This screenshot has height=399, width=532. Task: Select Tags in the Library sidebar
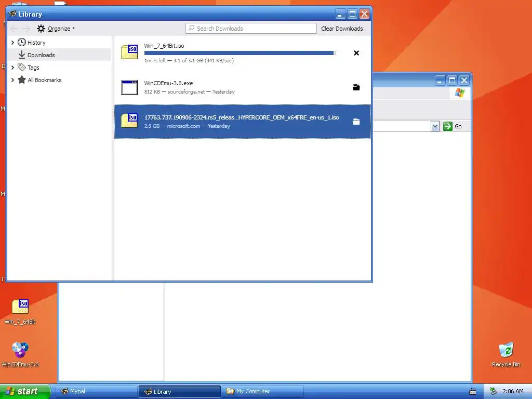33,68
